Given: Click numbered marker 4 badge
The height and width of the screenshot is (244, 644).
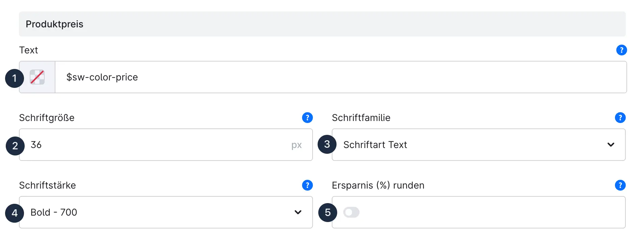Looking at the screenshot, I should point(15,213).
